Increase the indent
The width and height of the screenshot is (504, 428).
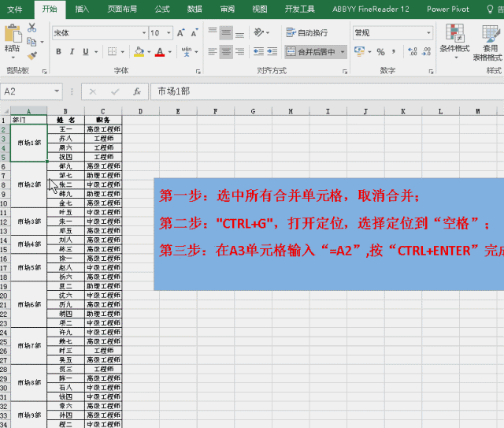272,51
